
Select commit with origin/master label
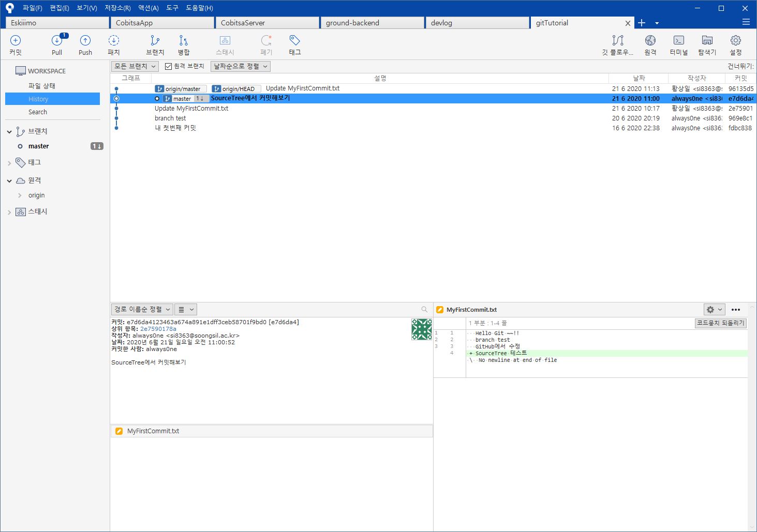tap(433, 88)
